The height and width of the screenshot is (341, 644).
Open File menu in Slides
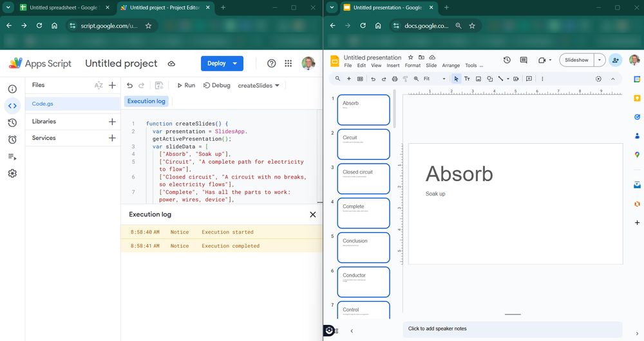pos(348,65)
